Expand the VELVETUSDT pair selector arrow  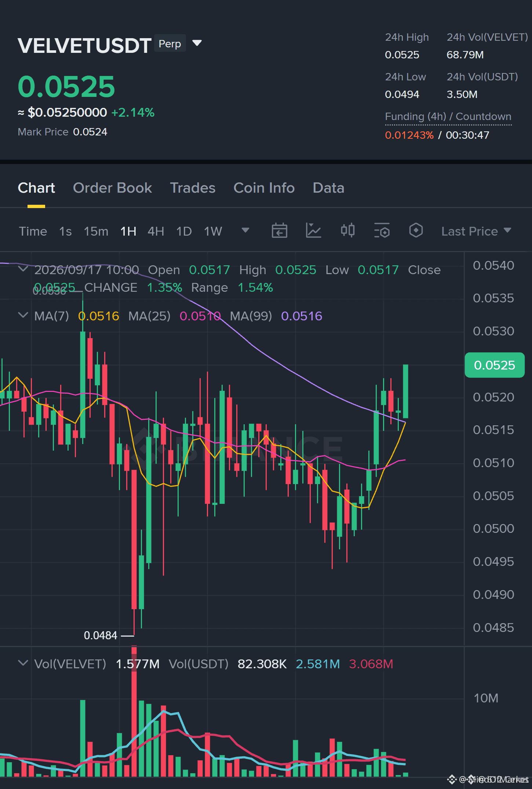[x=197, y=43]
